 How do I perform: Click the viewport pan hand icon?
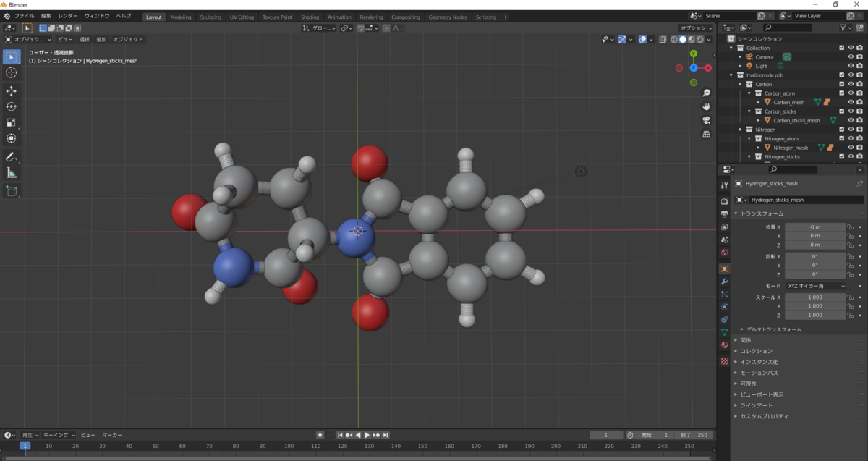pyautogui.click(x=707, y=106)
